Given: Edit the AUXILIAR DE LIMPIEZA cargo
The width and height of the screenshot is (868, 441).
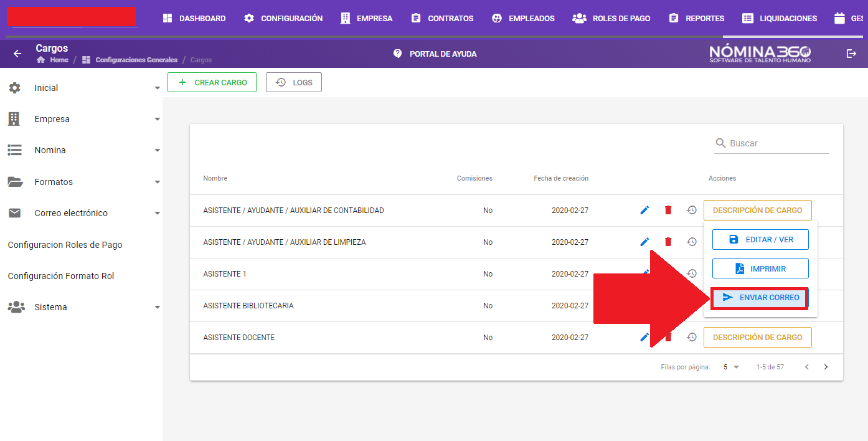Looking at the screenshot, I should [x=645, y=242].
